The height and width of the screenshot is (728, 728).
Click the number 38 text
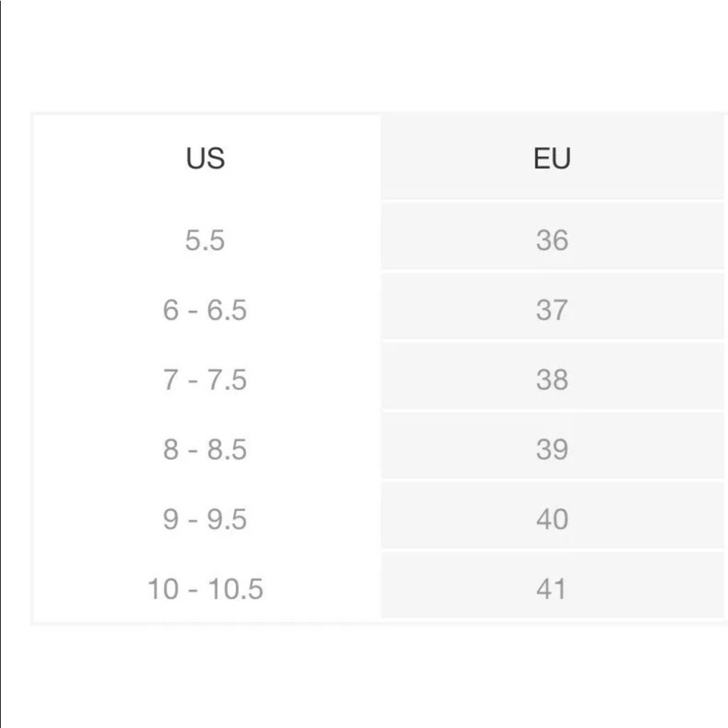click(552, 379)
